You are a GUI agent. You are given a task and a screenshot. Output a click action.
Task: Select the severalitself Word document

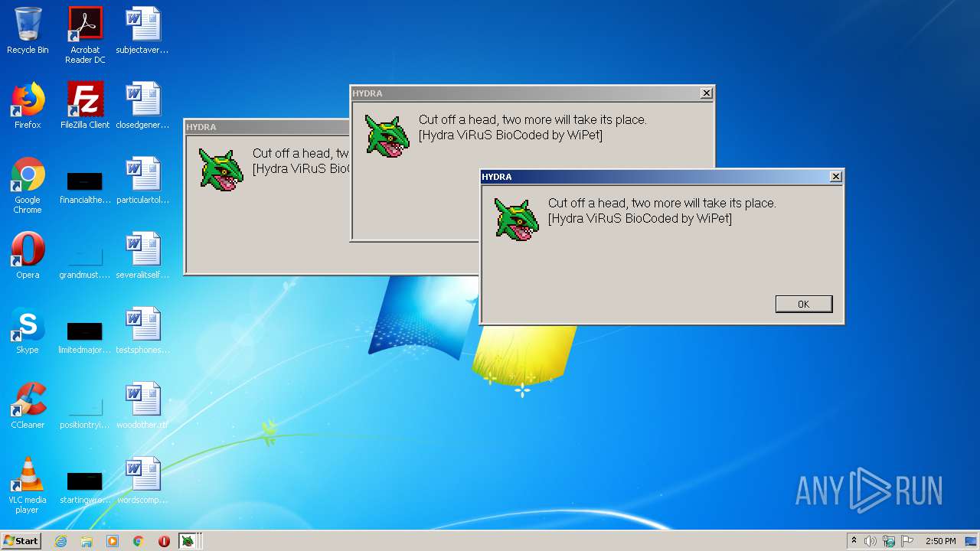(x=142, y=256)
